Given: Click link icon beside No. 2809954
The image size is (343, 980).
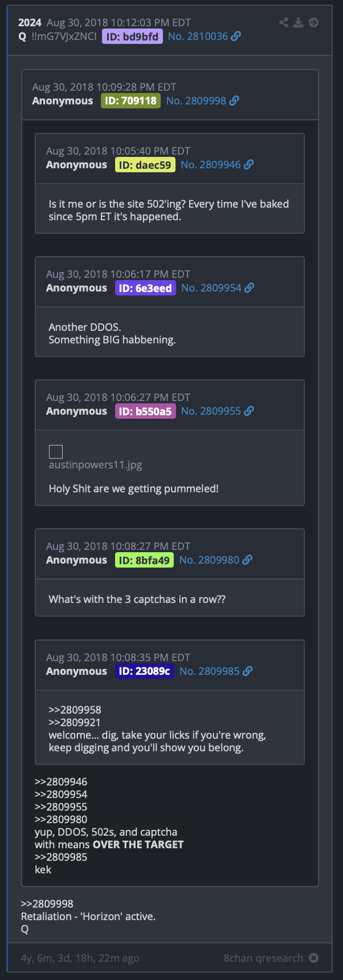Looking at the screenshot, I should pyautogui.click(x=249, y=287).
